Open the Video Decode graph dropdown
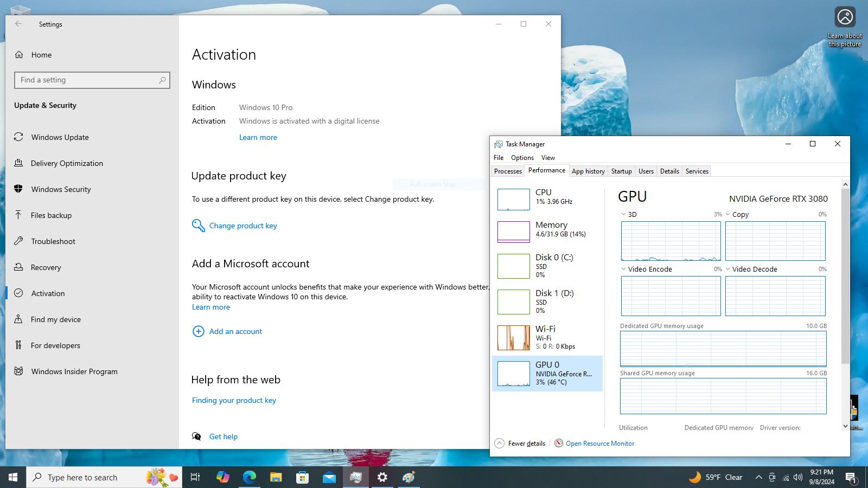Screen dimensions: 868x488 coord(728,269)
